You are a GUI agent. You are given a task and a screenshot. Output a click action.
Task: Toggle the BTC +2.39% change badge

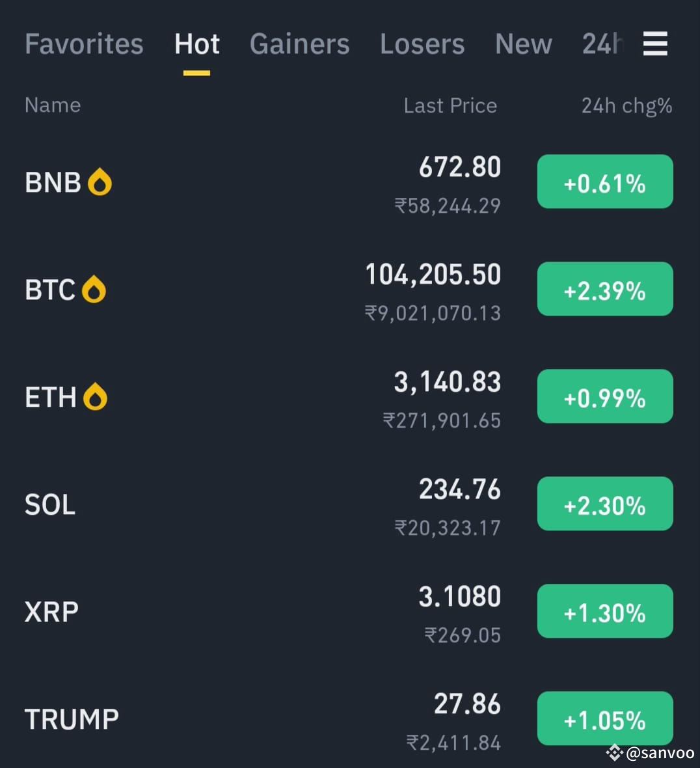coord(605,289)
